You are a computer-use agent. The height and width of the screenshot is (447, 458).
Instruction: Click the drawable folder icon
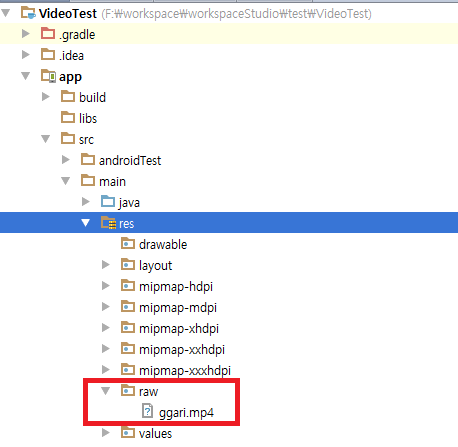(128, 243)
